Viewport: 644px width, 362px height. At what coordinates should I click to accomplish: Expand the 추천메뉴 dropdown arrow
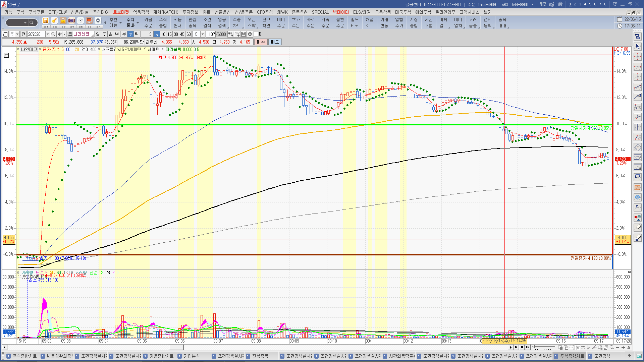pyautogui.click(x=120, y=23)
